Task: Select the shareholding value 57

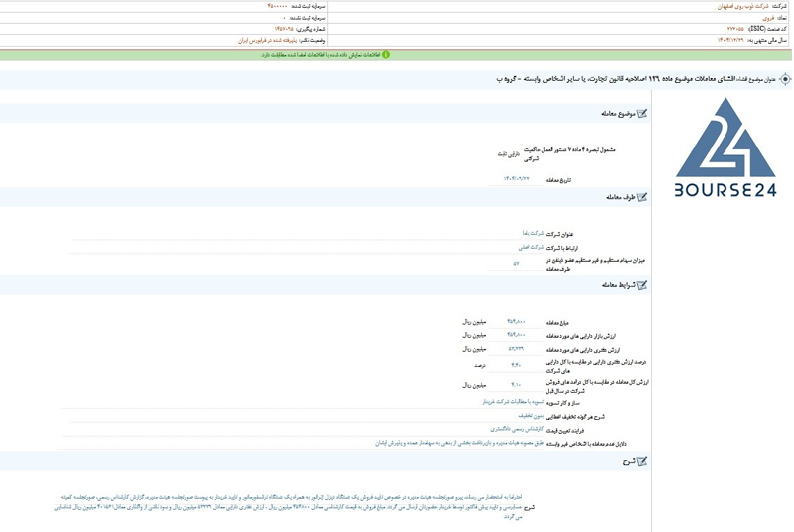Action: coord(516,263)
